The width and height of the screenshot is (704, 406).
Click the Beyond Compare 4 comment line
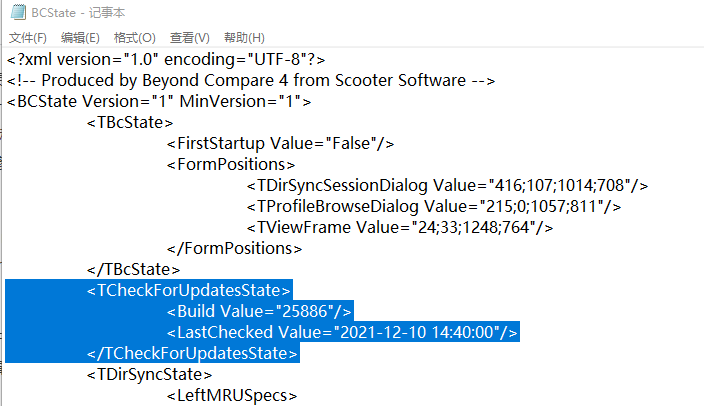[251, 80]
